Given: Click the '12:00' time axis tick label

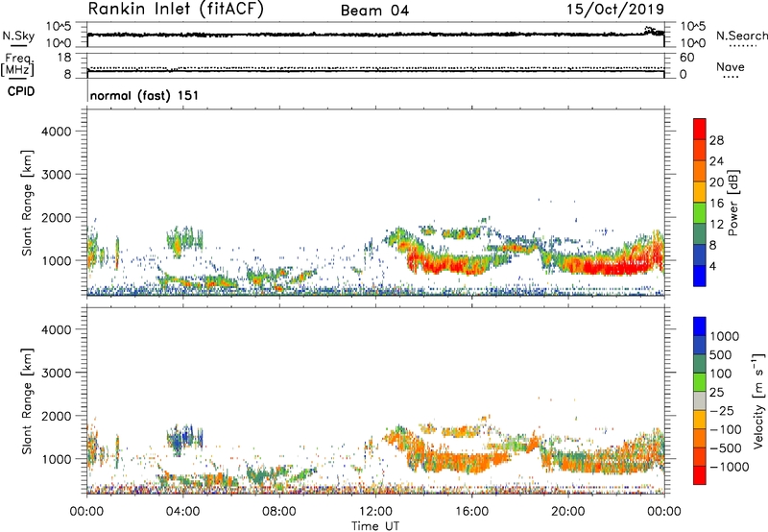Looking at the screenshot, I should [375, 512].
